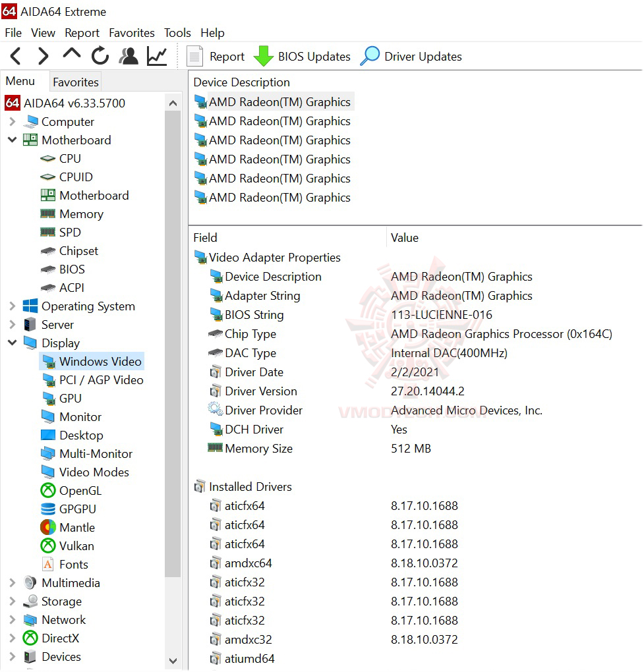Open Driver Updates from the toolbar
Image resolution: width=644 pixels, height=672 pixels.
tap(411, 57)
